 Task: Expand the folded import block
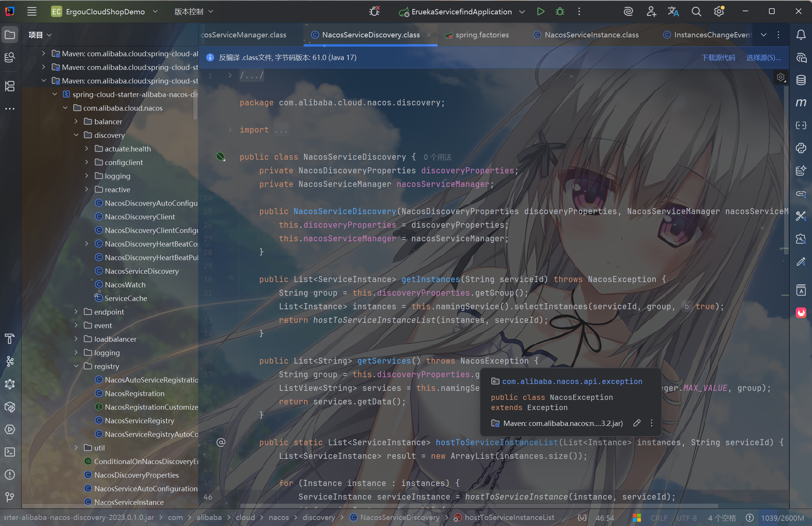coord(230,130)
